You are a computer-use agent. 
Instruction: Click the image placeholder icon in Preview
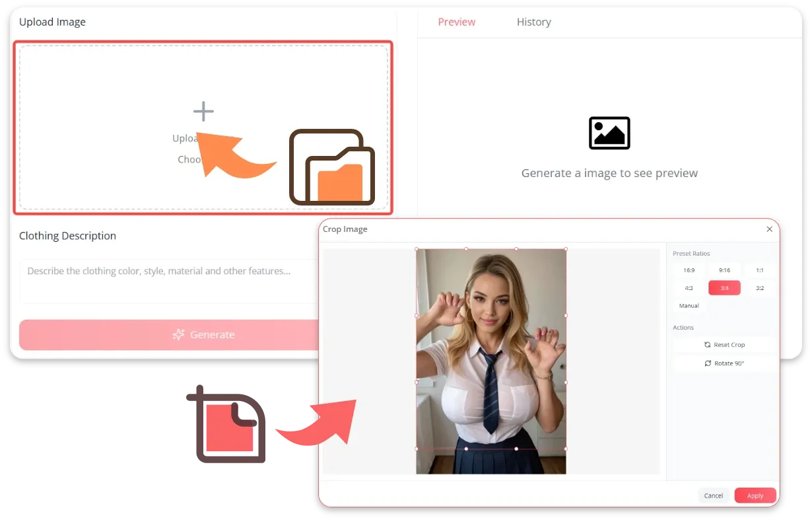pyautogui.click(x=609, y=133)
